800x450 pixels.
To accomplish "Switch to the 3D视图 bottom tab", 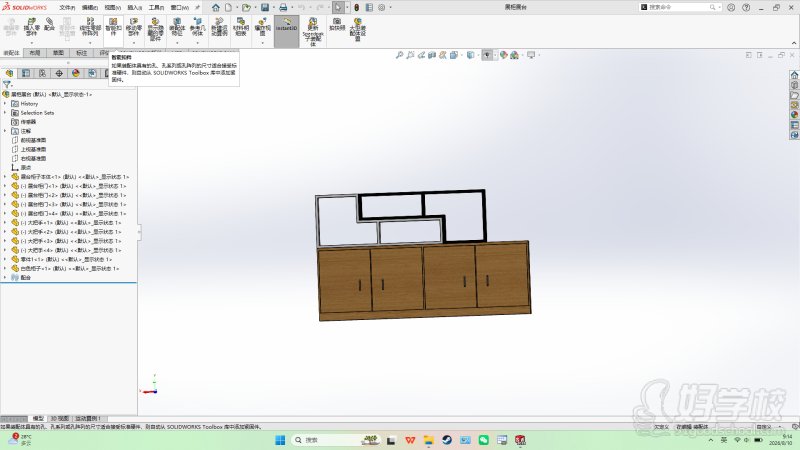I will point(59,418).
